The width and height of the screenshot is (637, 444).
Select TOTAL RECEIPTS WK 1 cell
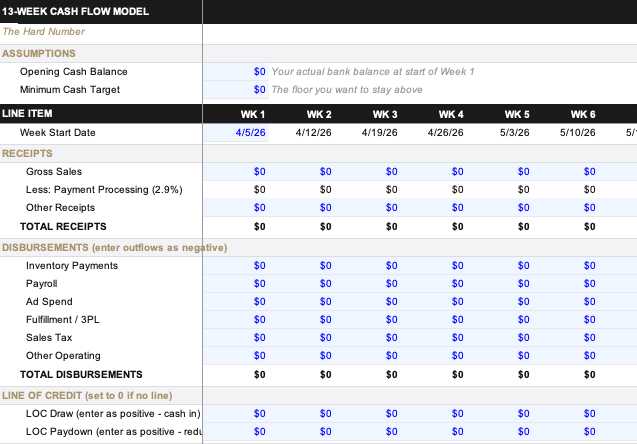236,227
